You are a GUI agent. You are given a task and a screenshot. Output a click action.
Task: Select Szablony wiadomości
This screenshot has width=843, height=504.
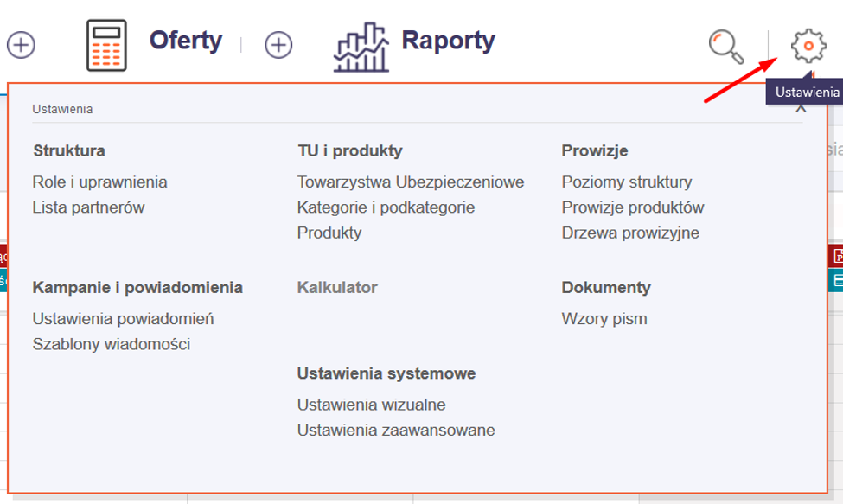(111, 344)
